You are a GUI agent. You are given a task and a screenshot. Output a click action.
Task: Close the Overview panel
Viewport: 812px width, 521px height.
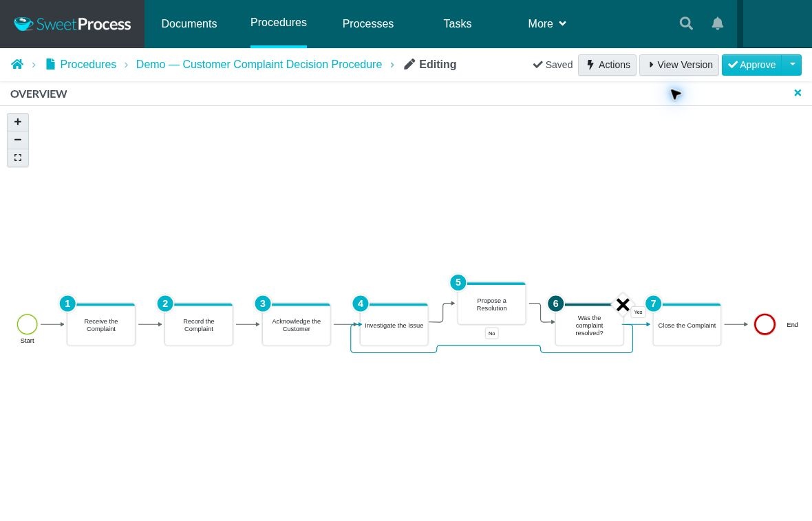point(798,93)
